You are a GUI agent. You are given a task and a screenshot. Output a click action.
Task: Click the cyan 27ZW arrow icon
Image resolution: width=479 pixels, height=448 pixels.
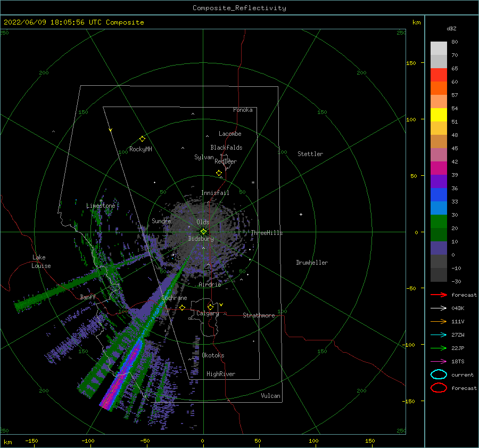click(x=439, y=335)
